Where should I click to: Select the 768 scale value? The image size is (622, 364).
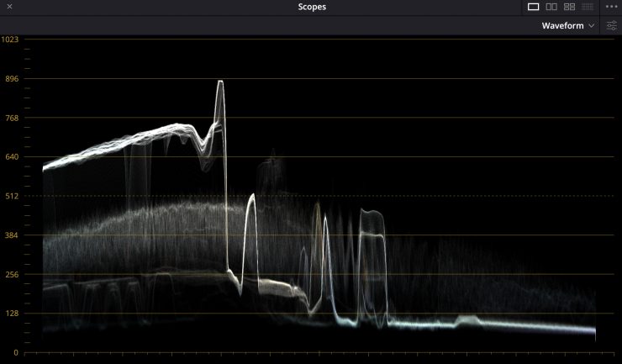[x=11, y=119]
